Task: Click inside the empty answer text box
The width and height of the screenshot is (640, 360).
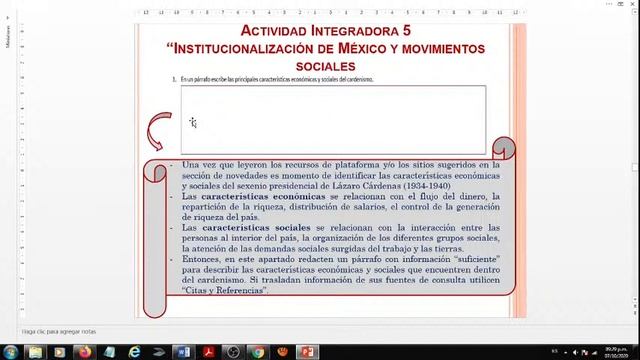Action: [x=333, y=120]
